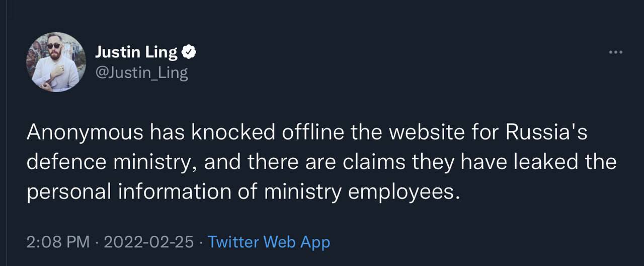Open Justin Ling's profile picture
Viewport: 644px width, 266px height.
pos(56,62)
